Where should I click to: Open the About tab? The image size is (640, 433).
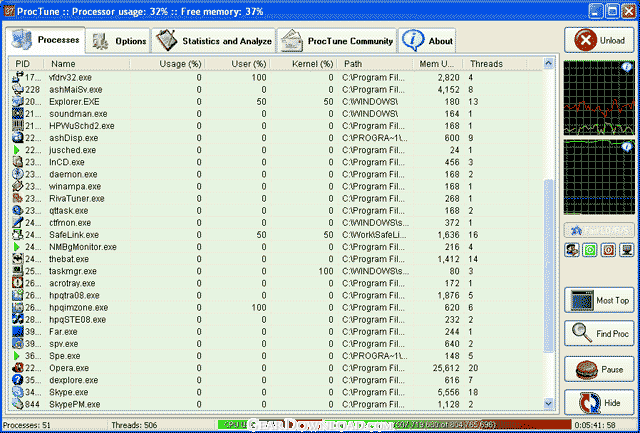tap(427, 41)
